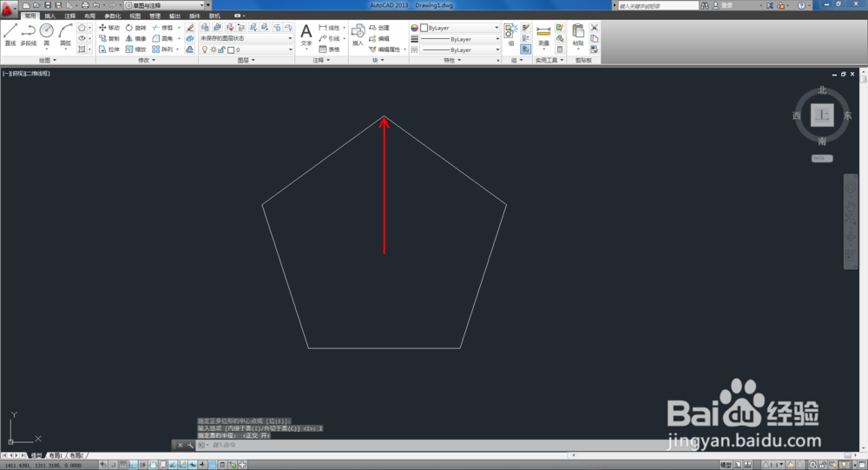Select the Text (文字) tool
Viewport: 868px width, 470px height.
pos(306,36)
